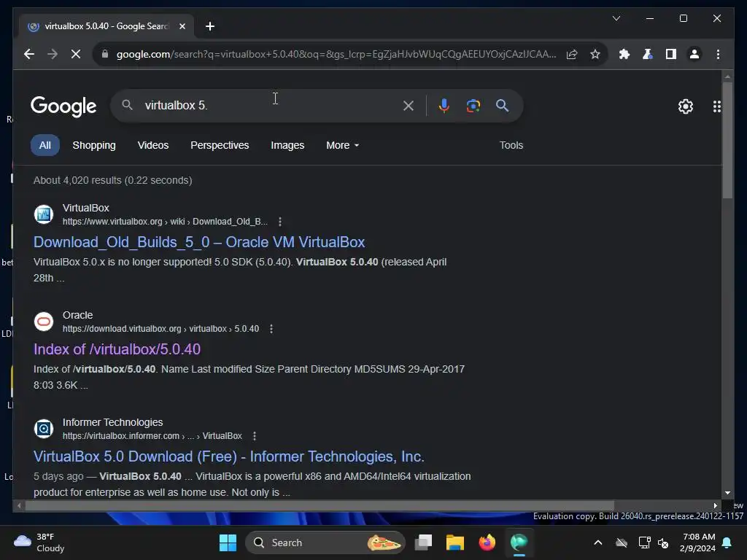Click the Oracle site favicon
The height and width of the screenshot is (560, 747).
[x=44, y=322]
